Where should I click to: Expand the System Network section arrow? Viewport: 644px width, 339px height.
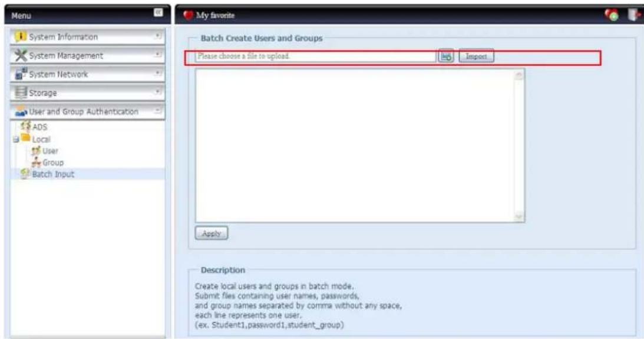[x=158, y=74]
